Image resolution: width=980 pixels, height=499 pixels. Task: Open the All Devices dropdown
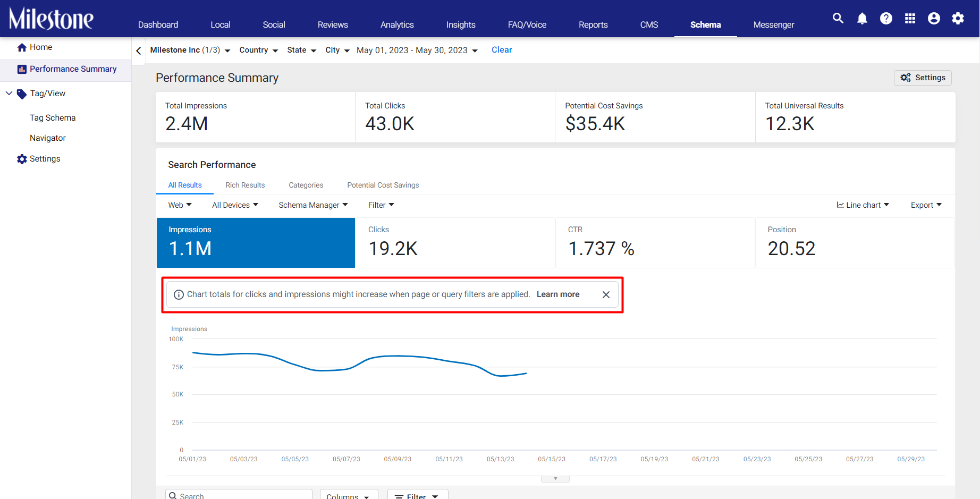pos(235,205)
